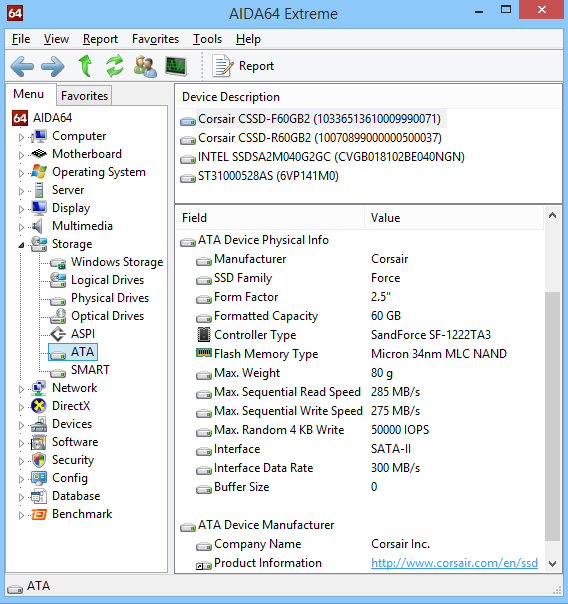568x604 pixels.
Task: Click the Report button in toolbar
Action: click(243, 66)
